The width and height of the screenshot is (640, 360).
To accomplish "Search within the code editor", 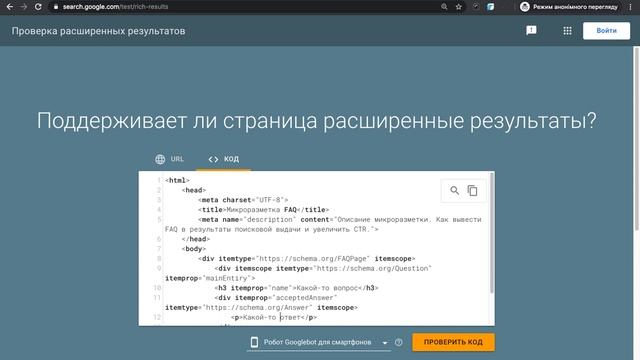I will pyautogui.click(x=454, y=190).
